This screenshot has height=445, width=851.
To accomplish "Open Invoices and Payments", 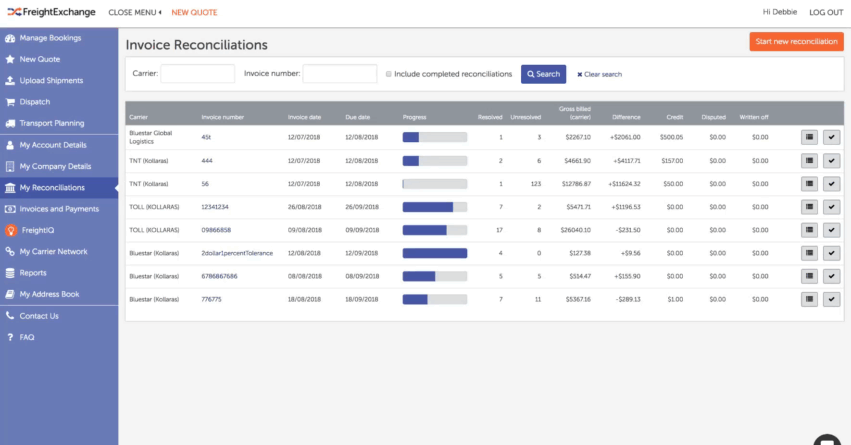I will click(x=59, y=209).
